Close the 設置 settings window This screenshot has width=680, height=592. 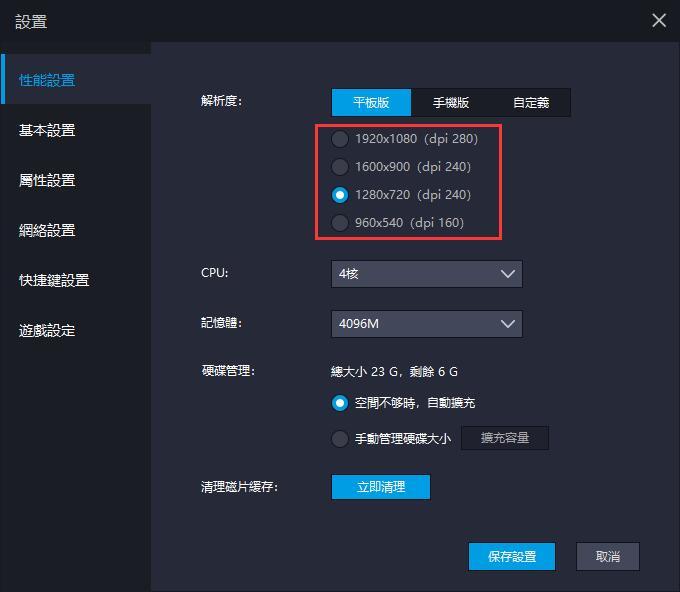coord(659,20)
